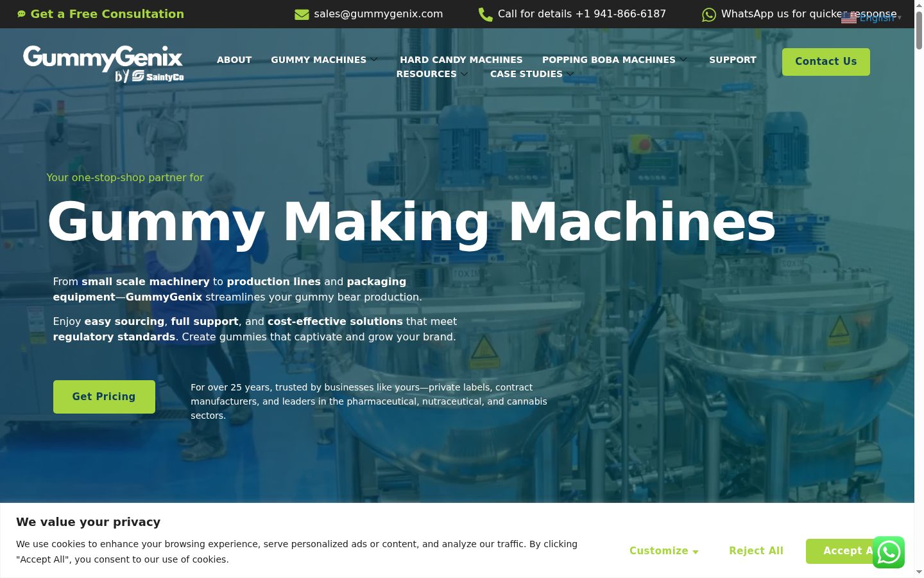The height and width of the screenshot is (578, 924).
Task: Open the About menu item
Action: tap(234, 60)
